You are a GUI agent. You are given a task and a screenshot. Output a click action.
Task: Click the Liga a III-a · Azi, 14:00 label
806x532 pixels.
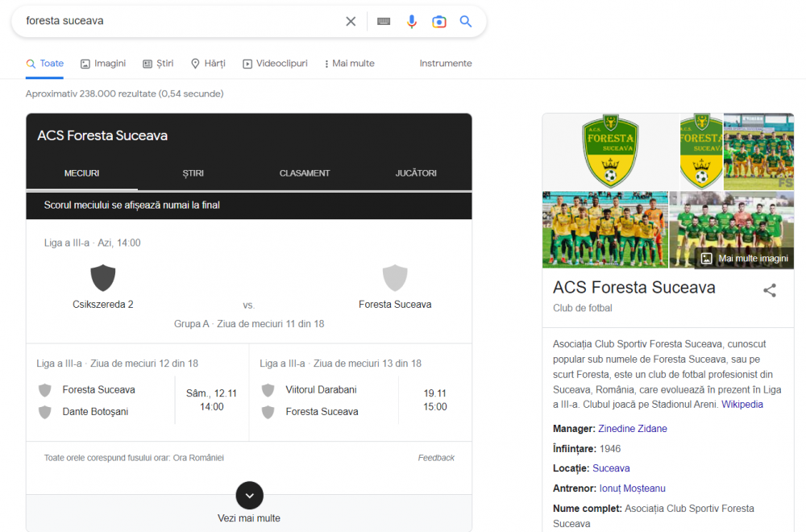[92, 243]
